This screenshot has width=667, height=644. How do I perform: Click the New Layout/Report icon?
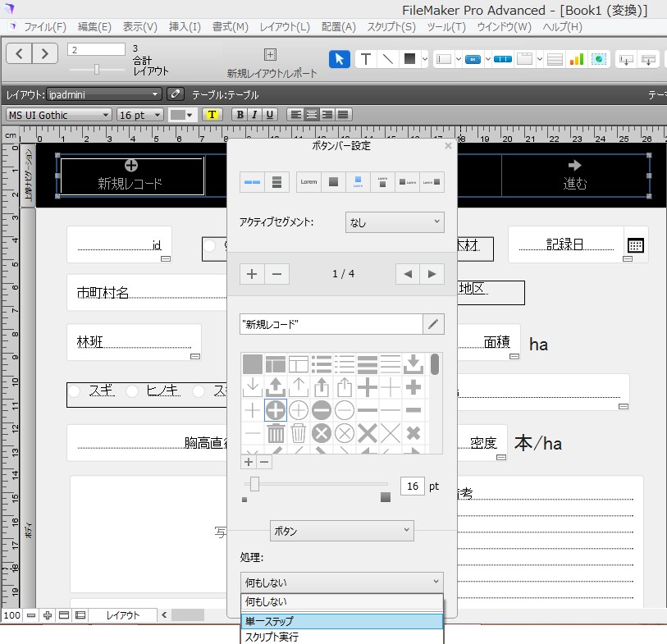tap(270, 54)
